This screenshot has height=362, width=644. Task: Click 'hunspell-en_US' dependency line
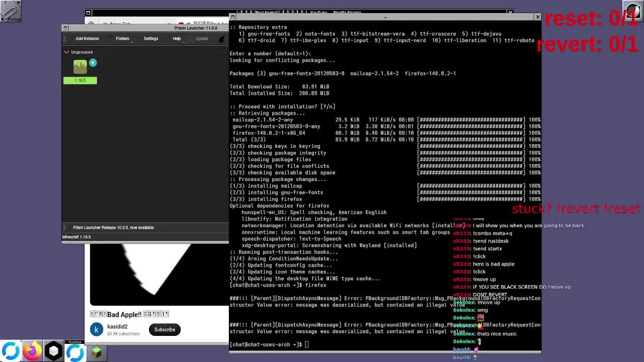(x=314, y=212)
